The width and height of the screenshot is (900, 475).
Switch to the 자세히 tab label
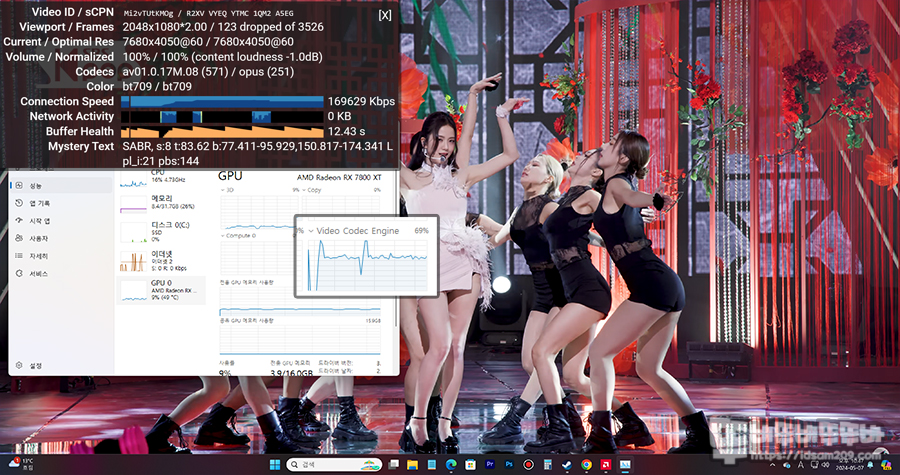[x=38, y=256]
